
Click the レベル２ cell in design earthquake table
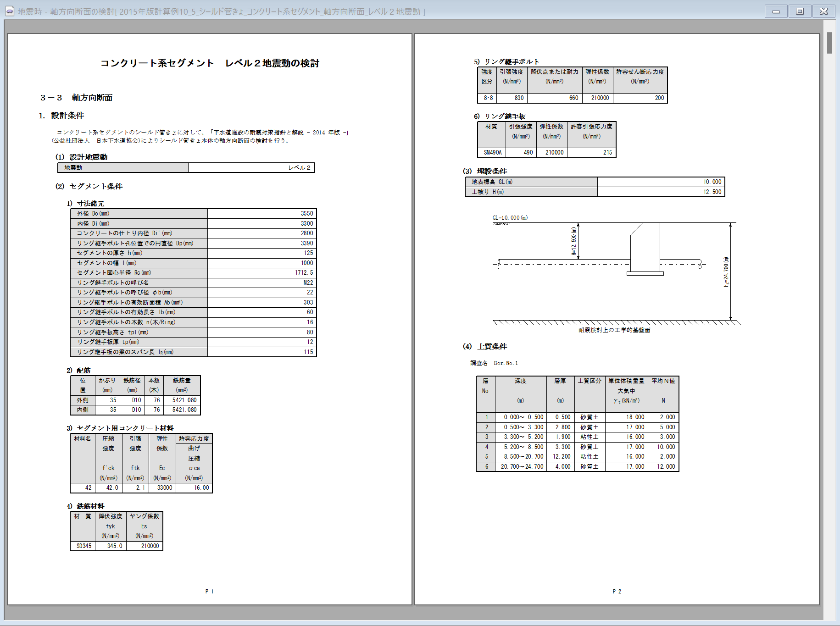299,168
